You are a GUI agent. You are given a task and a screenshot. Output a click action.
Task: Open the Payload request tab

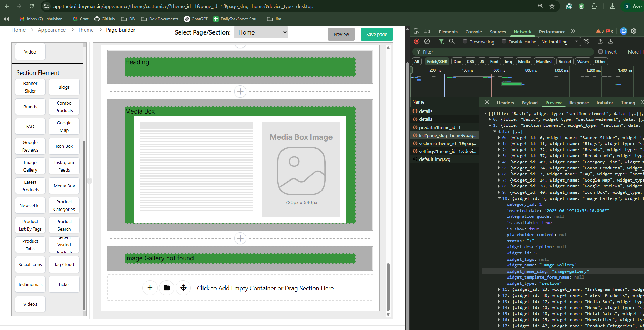coord(529,103)
